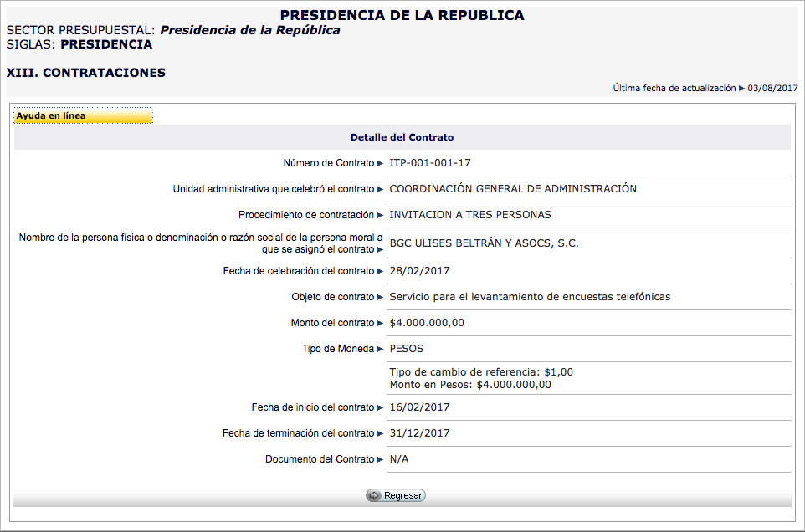Click the arrow next to Documento del Contrato
This screenshot has width=805, height=532.
(380, 460)
